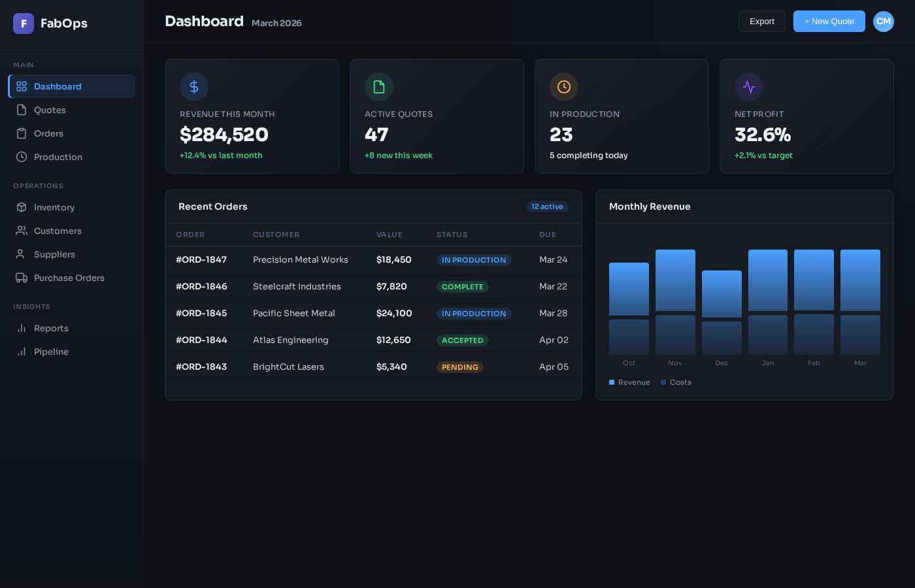Expand the 12 active orders filter
The width and height of the screenshot is (915, 588).
pos(547,206)
